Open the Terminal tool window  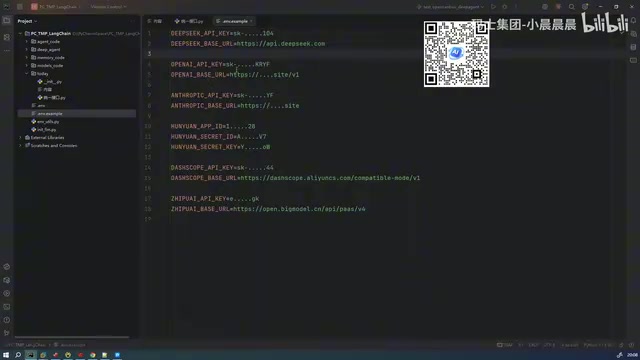(x=7, y=307)
